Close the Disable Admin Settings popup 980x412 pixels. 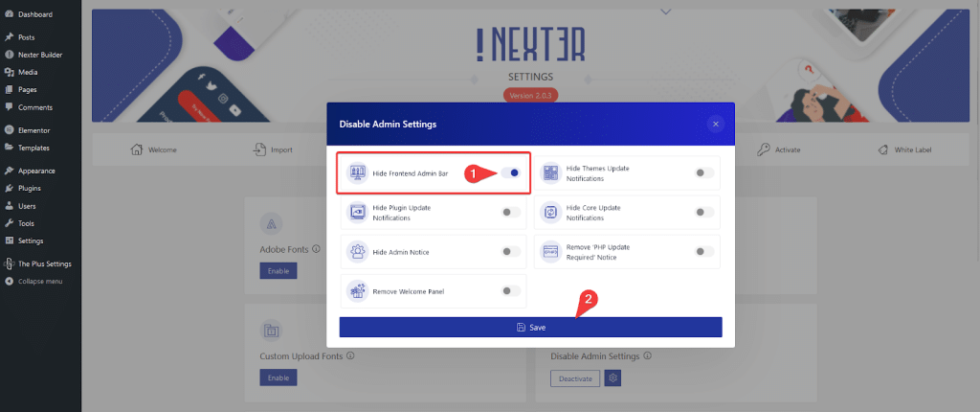(716, 124)
